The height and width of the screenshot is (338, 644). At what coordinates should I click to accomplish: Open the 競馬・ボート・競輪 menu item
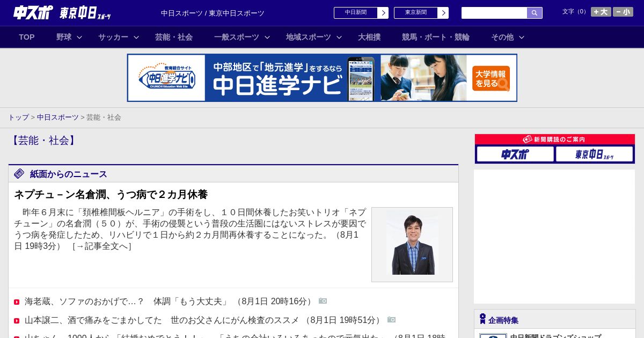coord(436,37)
